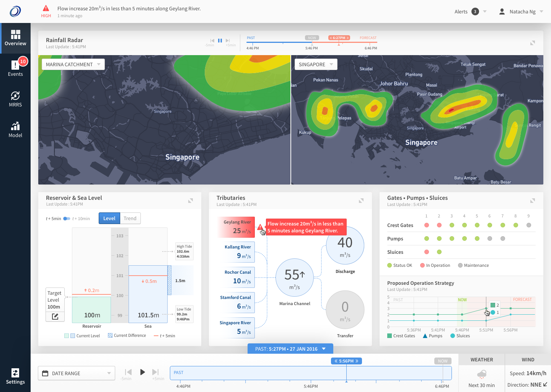The height and width of the screenshot is (392, 551).
Task: Open the Overview section in sidebar
Action: click(x=15, y=38)
